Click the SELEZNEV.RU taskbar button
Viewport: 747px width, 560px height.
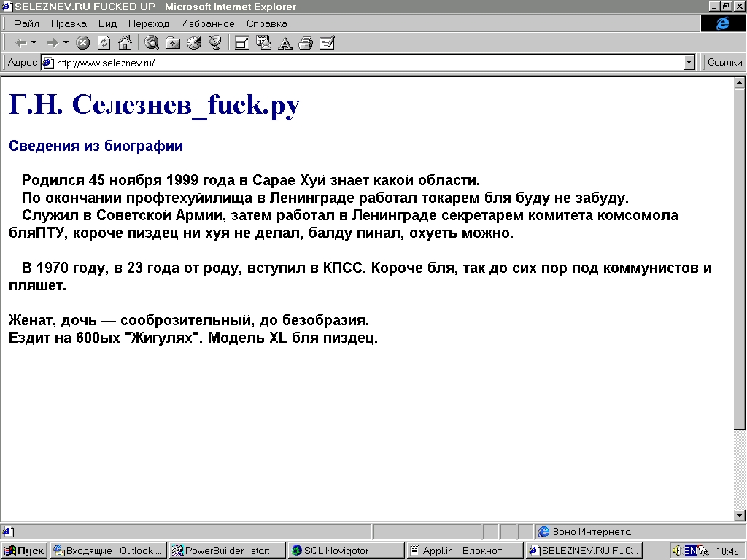[x=584, y=551]
